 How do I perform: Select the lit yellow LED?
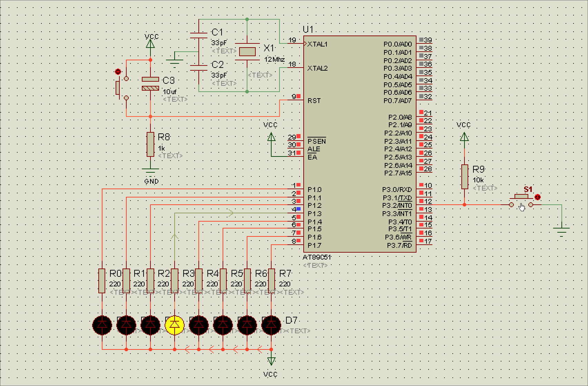175,325
